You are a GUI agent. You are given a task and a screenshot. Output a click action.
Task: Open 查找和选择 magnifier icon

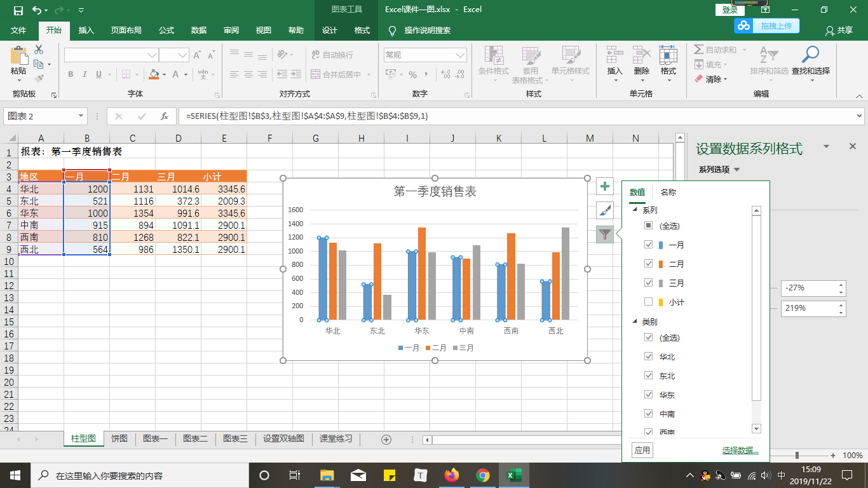(x=810, y=55)
